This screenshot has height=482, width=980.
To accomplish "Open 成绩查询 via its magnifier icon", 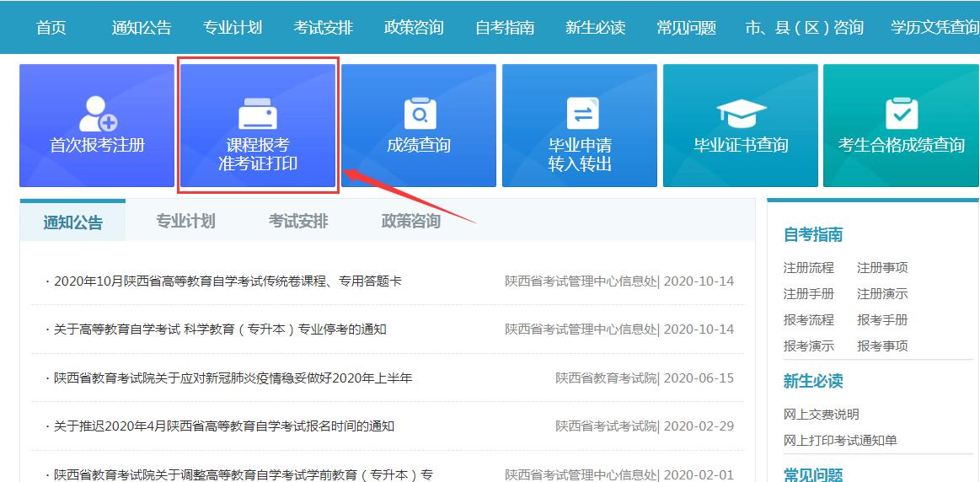I will point(419,113).
